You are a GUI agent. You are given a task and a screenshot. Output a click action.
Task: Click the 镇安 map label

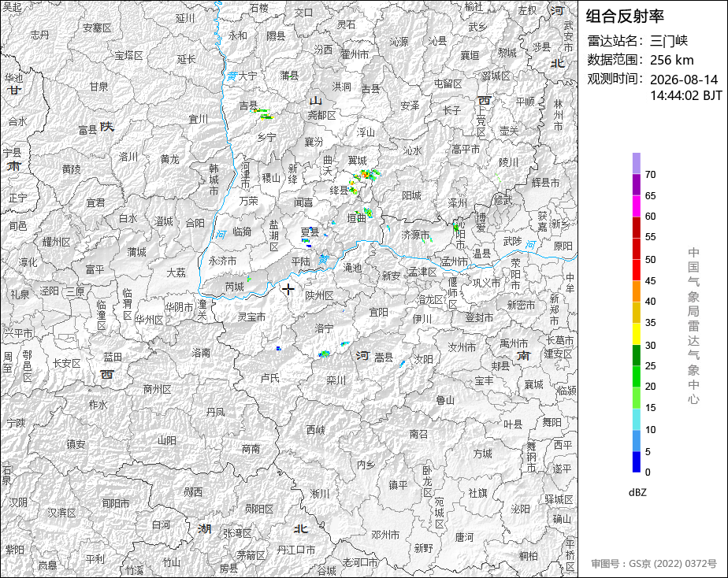coord(76,444)
